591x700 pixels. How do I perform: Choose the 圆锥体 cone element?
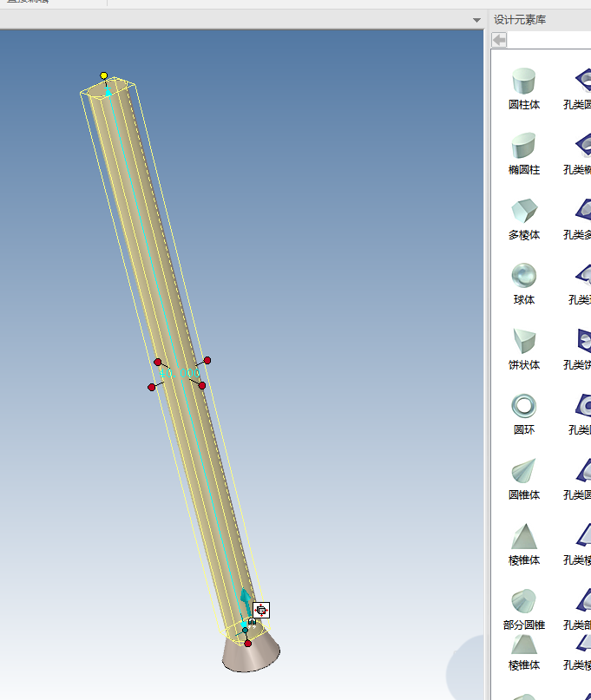(523, 479)
